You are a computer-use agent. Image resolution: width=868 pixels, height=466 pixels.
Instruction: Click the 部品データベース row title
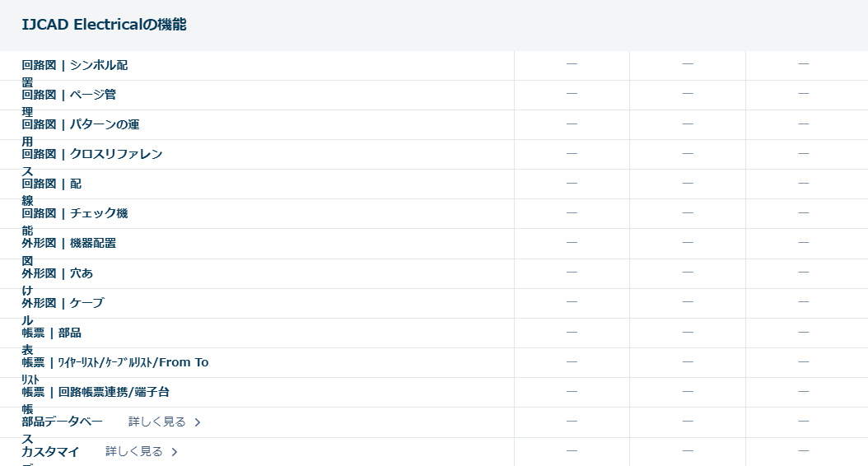(62, 422)
